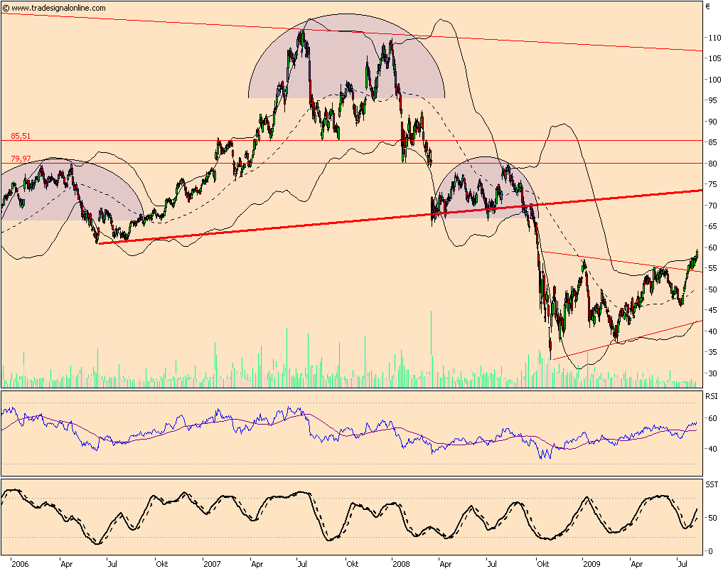Click the 0 value on the SST scale
This screenshot has height=569, width=728.
point(711,551)
